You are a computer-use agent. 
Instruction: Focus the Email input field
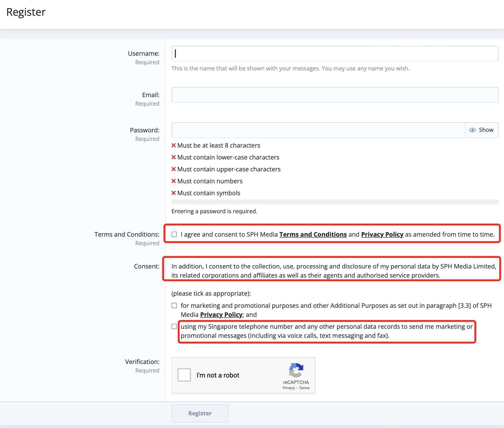pyautogui.click(x=335, y=95)
